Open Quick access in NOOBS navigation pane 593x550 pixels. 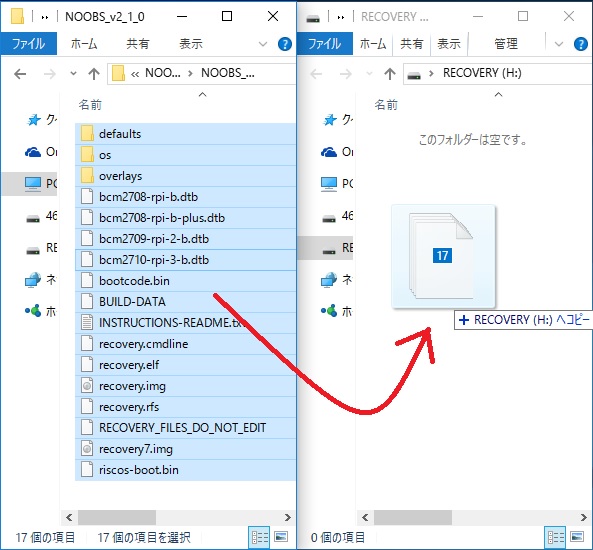tap(42, 120)
